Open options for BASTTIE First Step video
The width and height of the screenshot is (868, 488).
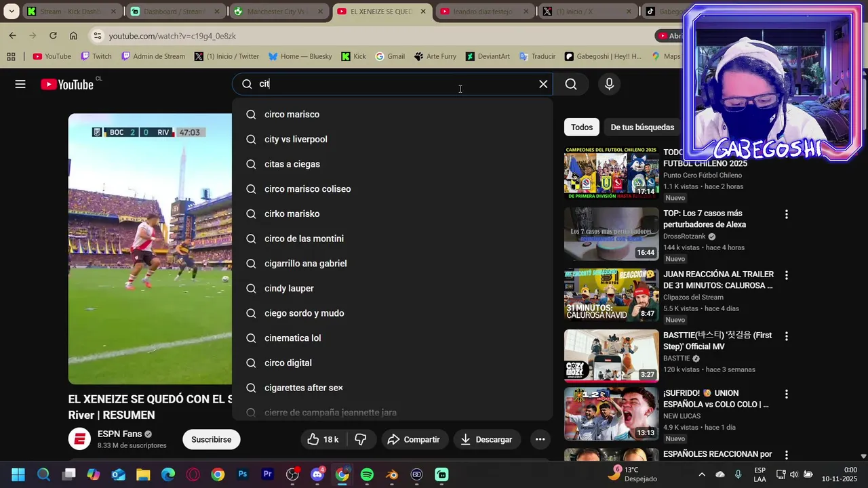tap(787, 336)
